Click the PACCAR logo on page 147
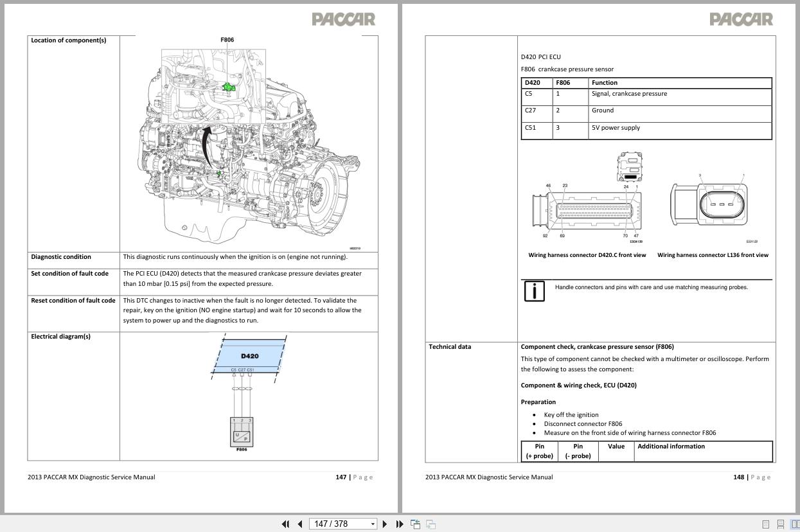Screen dimensions: 800x532 coord(343,19)
